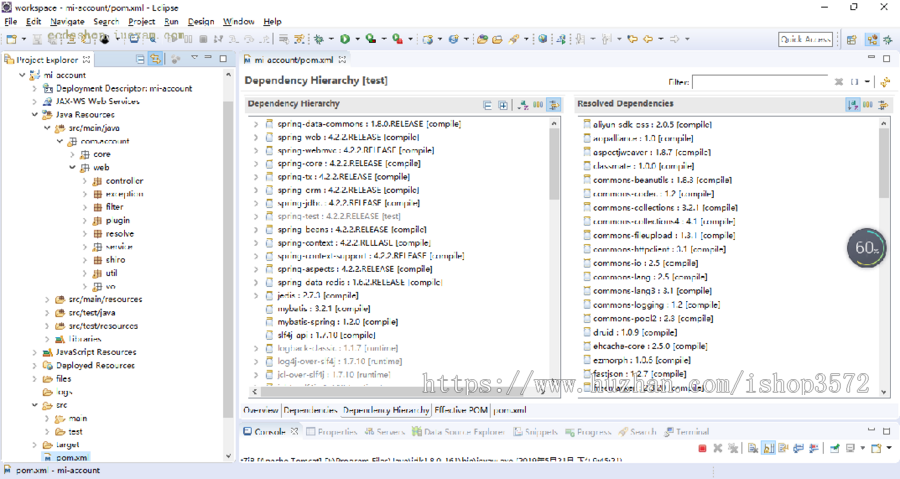
Task: Click the Debug bug icon in toolbar
Action: [x=319, y=39]
